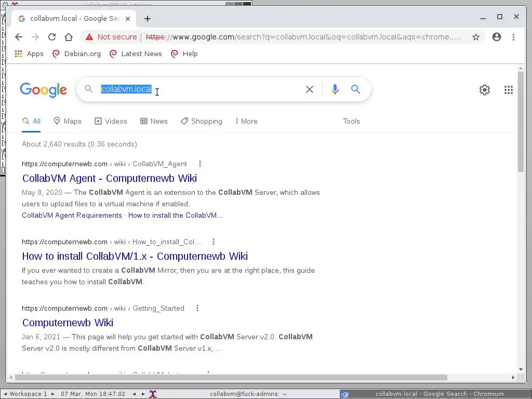Go to previous workspace arrow

(5, 394)
